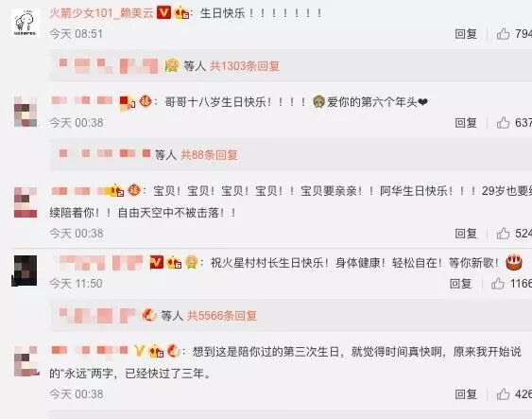Open the dark avatar of 11:50 commenter
The image size is (532, 419).
[25, 271]
